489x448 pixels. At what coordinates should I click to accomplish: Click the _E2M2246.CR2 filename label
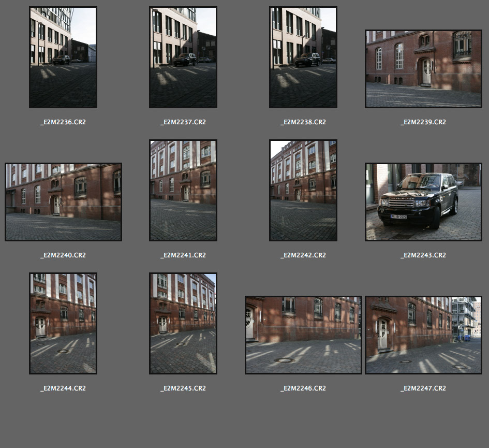tap(303, 388)
